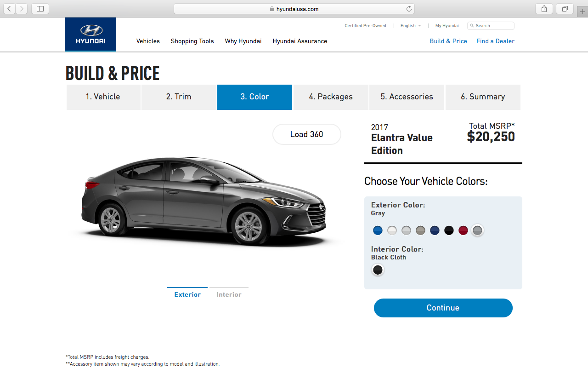Select the beige-tan exterior color
This screenshot has width=588, height=368.
tap(420, 230)
